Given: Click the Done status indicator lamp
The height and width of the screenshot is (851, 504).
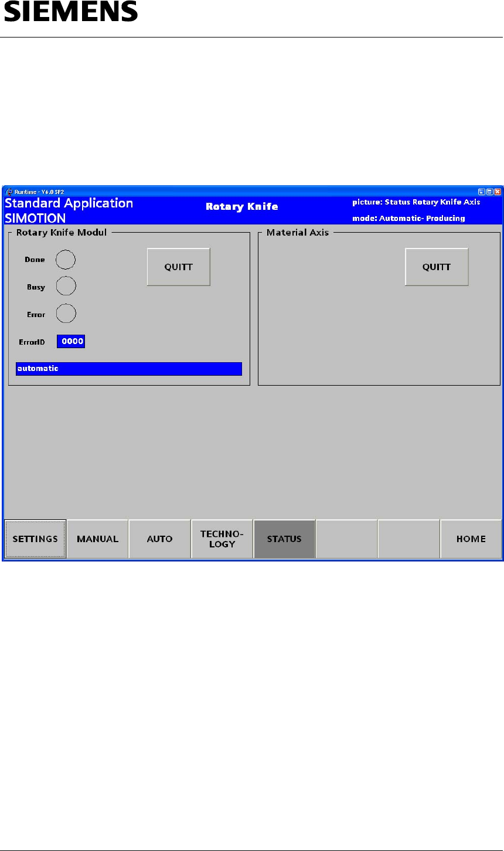Looking at the screenshot, I should tap(66, 258).
